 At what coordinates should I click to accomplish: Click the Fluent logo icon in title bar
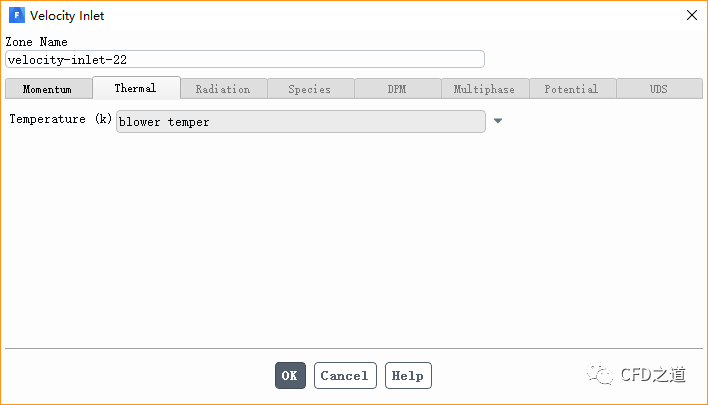click(x=17, y=15)
